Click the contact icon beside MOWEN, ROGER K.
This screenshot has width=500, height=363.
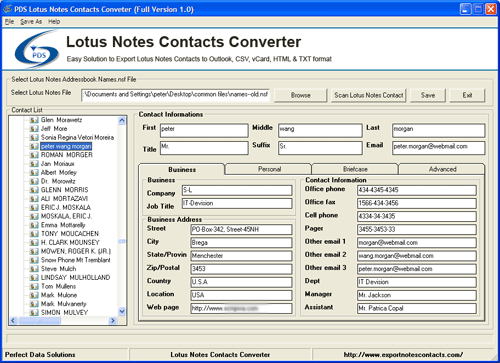34,251
